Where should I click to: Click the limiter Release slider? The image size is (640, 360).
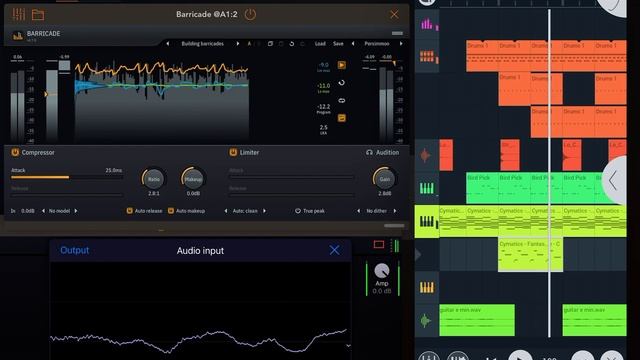[291, 195]
